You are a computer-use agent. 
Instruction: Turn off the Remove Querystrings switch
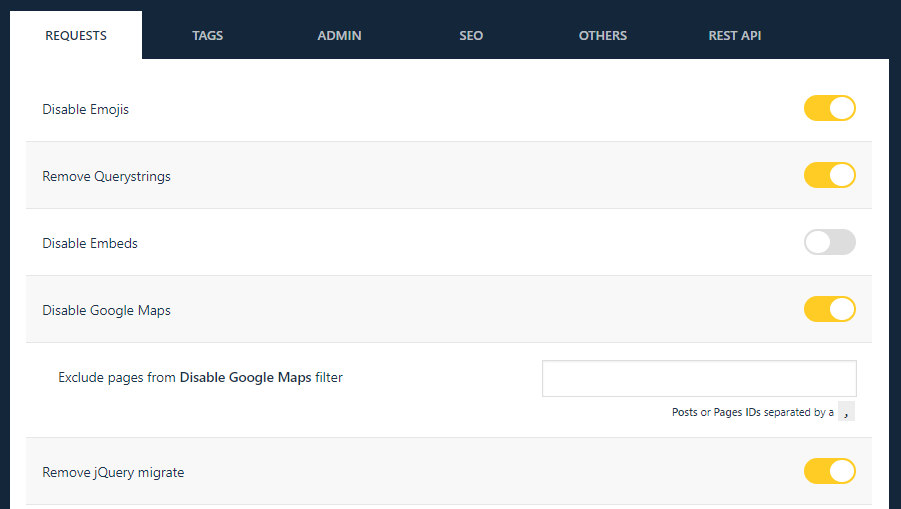point(829,175)
